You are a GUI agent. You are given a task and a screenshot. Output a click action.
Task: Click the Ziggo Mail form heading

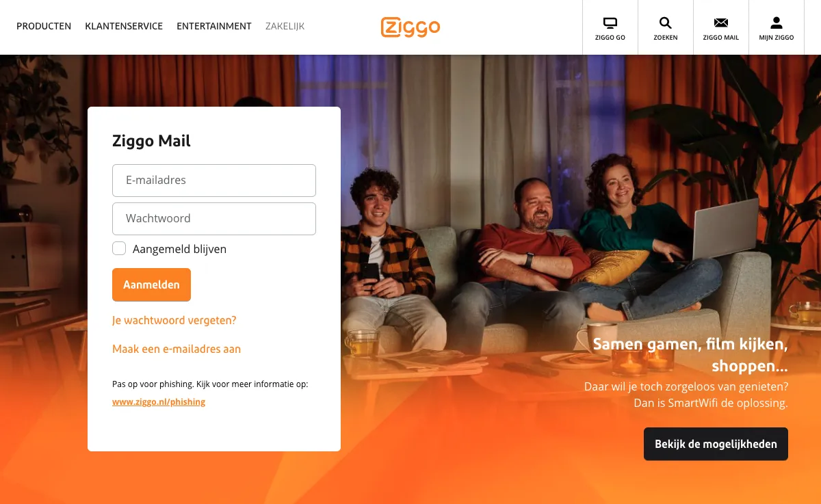pos(151,142)
